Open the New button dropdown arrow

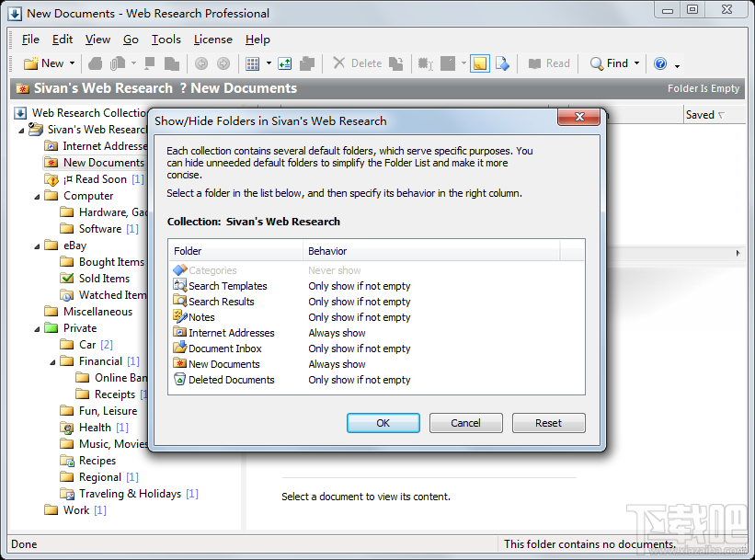(70, 63)
